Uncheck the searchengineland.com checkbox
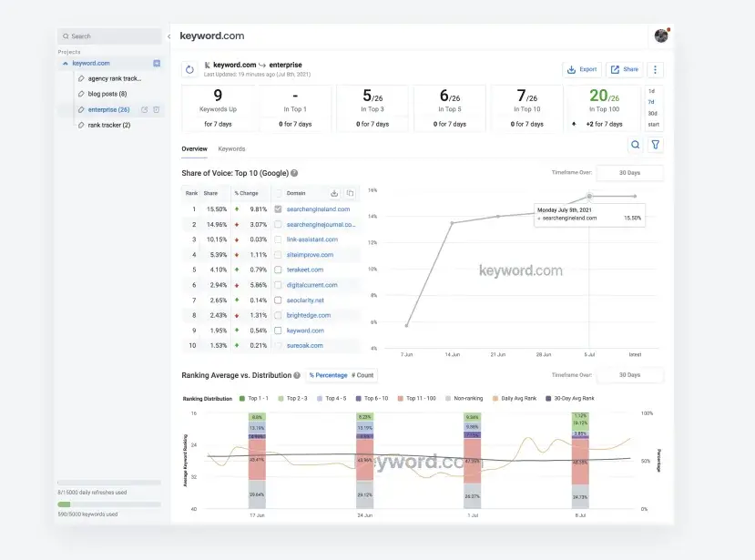Viewport: 755px width, 560px height. 278,209
